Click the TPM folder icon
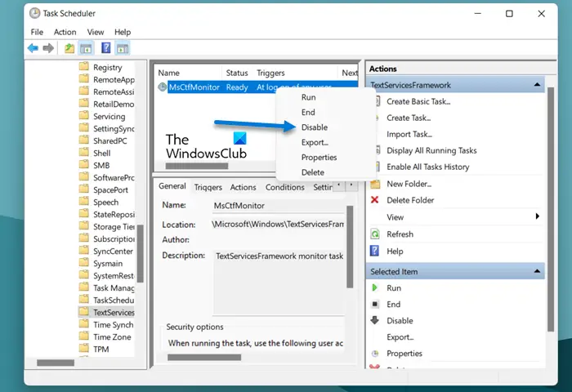Image resolution: width=572 pixels, height=392 pixels. [x=84, y=349]
